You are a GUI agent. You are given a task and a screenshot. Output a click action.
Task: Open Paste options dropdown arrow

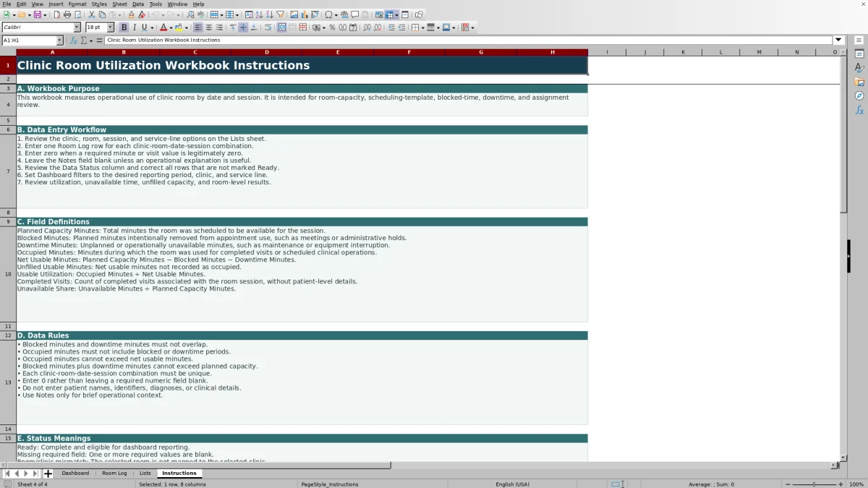119,14
